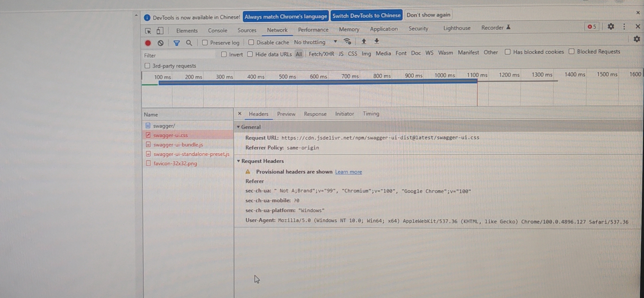The image size is (644, 298).
Task: Select the favicon-32x32.png request
Action: click(x=175, y=164)
